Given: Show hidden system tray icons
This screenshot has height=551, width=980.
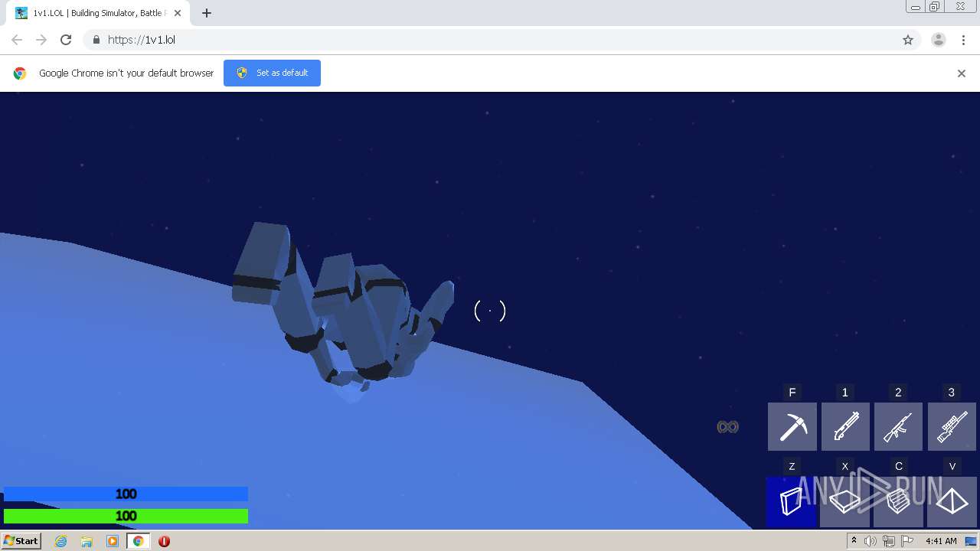Looking at the screenshot, I should (854, 541).
